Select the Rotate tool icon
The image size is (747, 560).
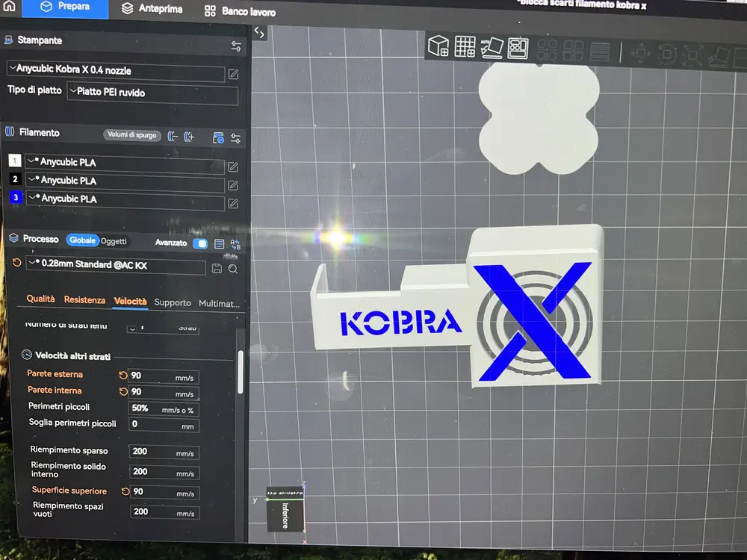pyautogui.click(x=667, y=55)
